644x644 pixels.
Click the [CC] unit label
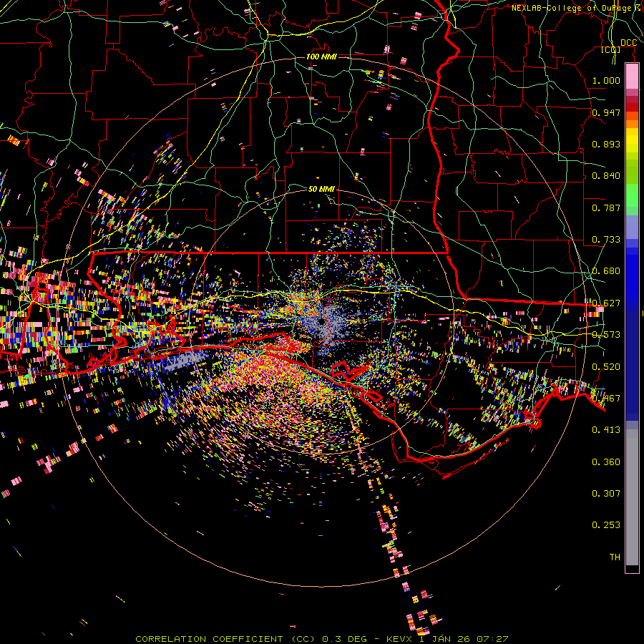click(611, 50)
